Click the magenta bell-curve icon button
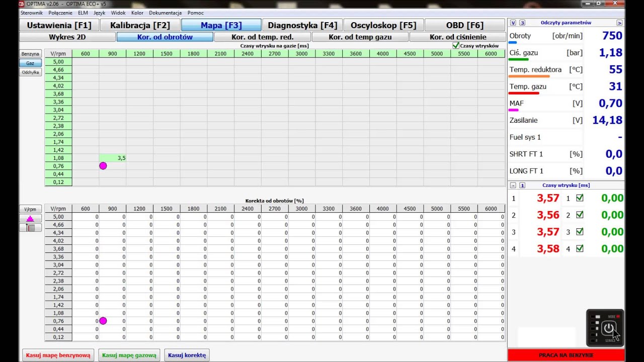The image size is (644, 362). click(30, 219)
